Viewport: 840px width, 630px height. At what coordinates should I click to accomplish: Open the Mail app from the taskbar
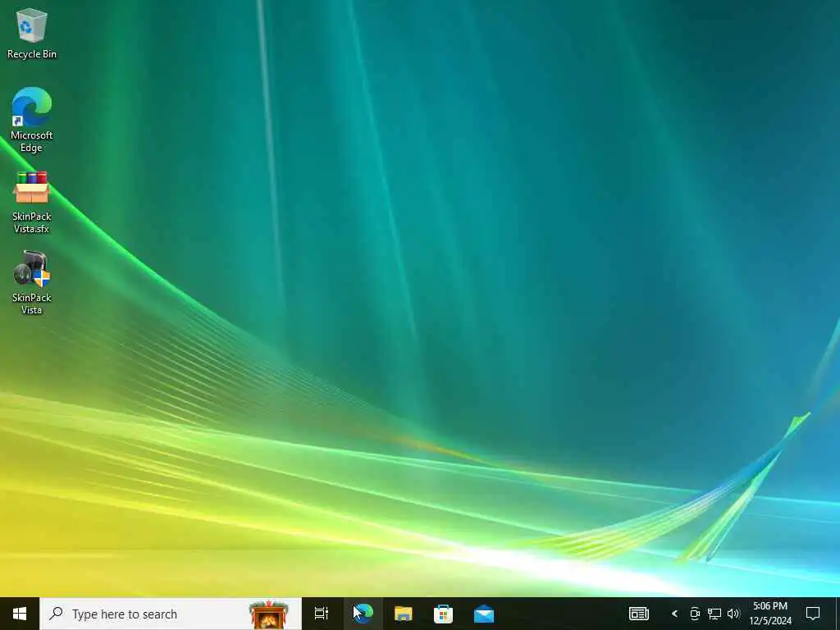pyautogui.click(x=483, y=614)
